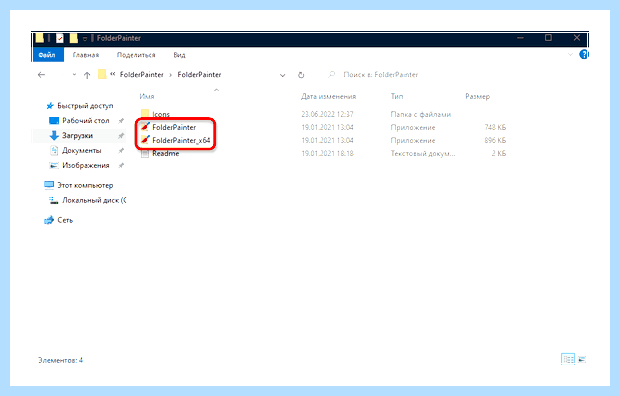Viewport: 620px width, 396px height.
Task: Click the Текстовый докум... type cell
Action: pyautogui.click(x=423, y=153)
